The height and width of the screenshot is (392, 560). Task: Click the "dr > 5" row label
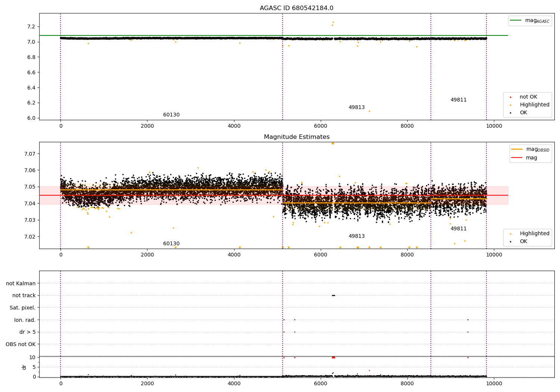click(27, 332)
